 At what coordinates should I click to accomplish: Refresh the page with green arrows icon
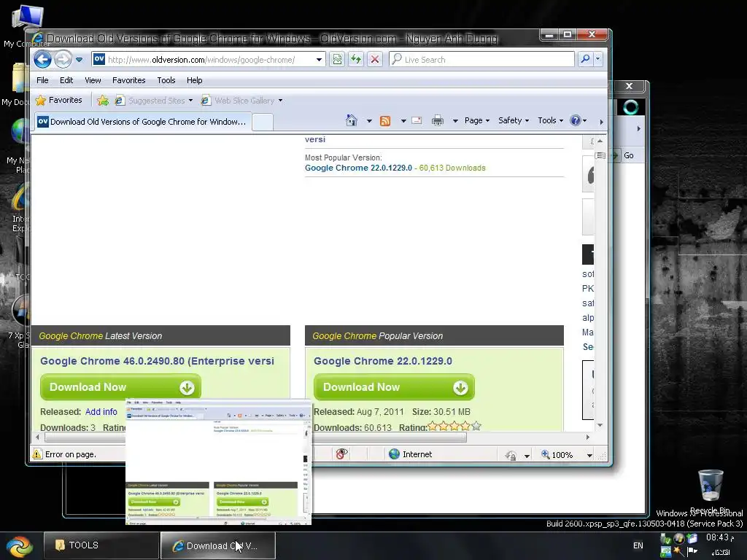tap(356, 60)
